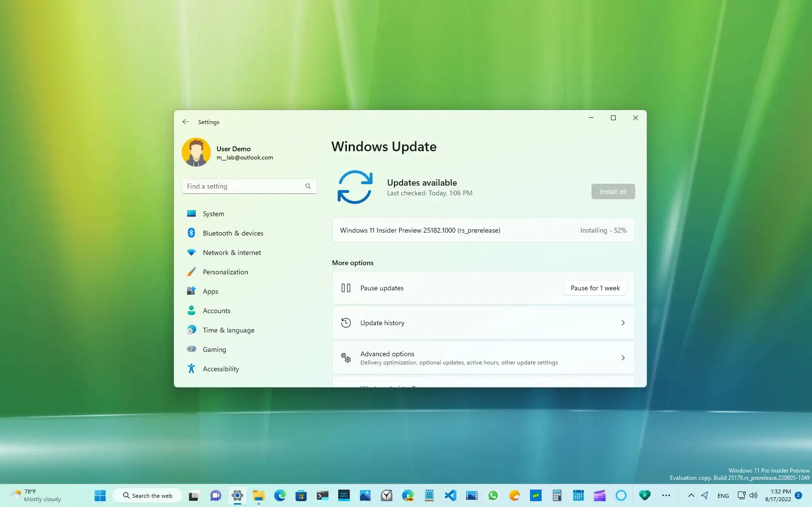Open the System settings section
Viewport: 812px width, 507px height.
click(x=213, y=213)
